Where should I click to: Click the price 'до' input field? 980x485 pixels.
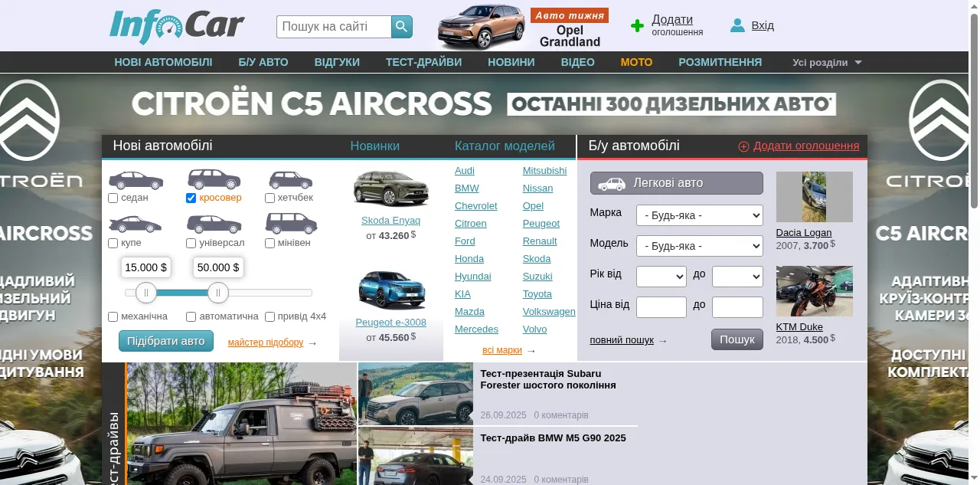coord(737,307)
